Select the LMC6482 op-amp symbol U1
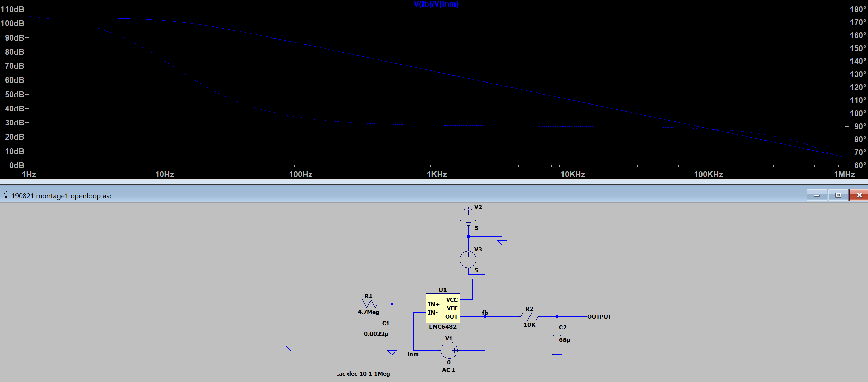Viewport: 868px width, 382px height. [x=442, y=308]
